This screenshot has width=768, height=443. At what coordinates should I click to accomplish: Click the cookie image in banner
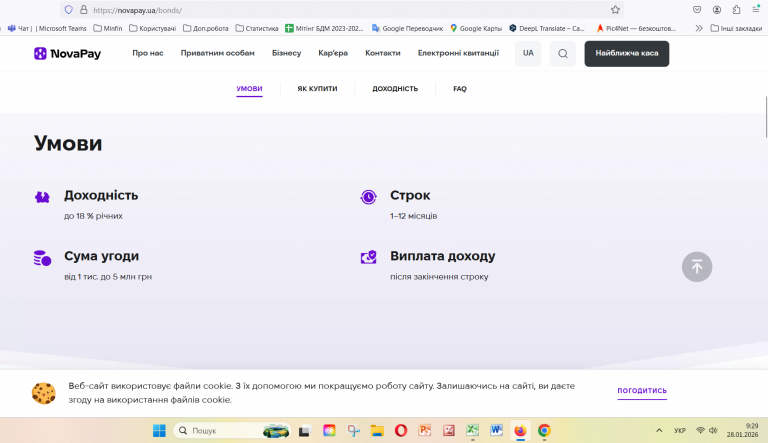tap(44, 393)
